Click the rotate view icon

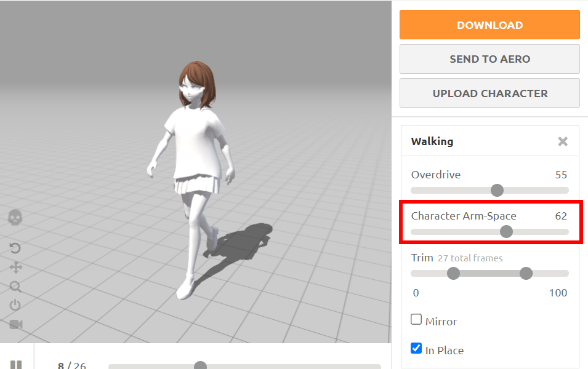(15, 248)
